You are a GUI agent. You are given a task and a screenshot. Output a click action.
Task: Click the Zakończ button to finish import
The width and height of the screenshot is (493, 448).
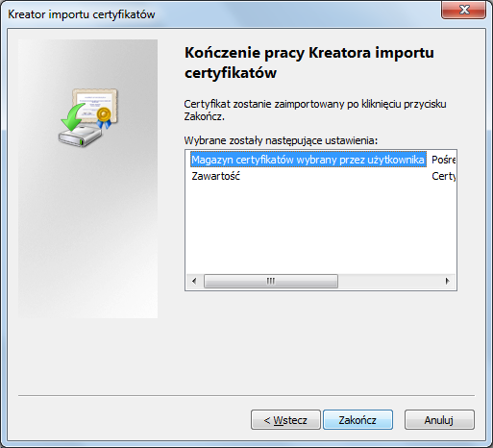pyautogui.click(x=357, y=419)
